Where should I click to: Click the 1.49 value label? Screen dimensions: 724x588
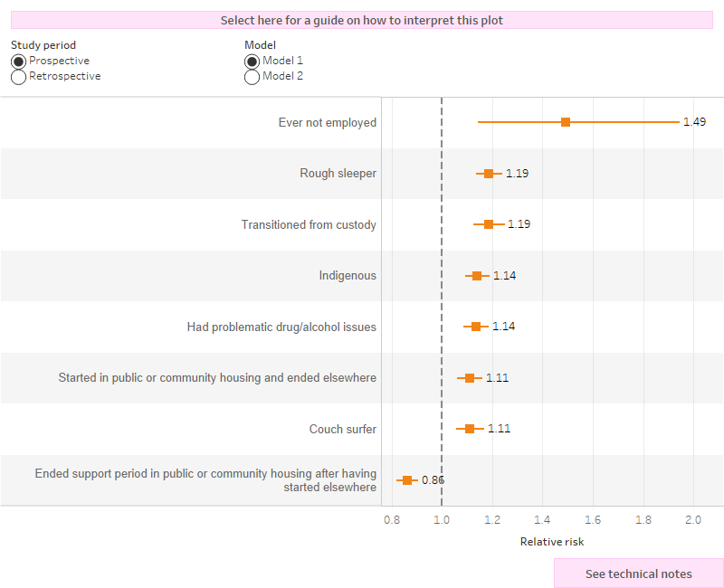coord(694,121)
